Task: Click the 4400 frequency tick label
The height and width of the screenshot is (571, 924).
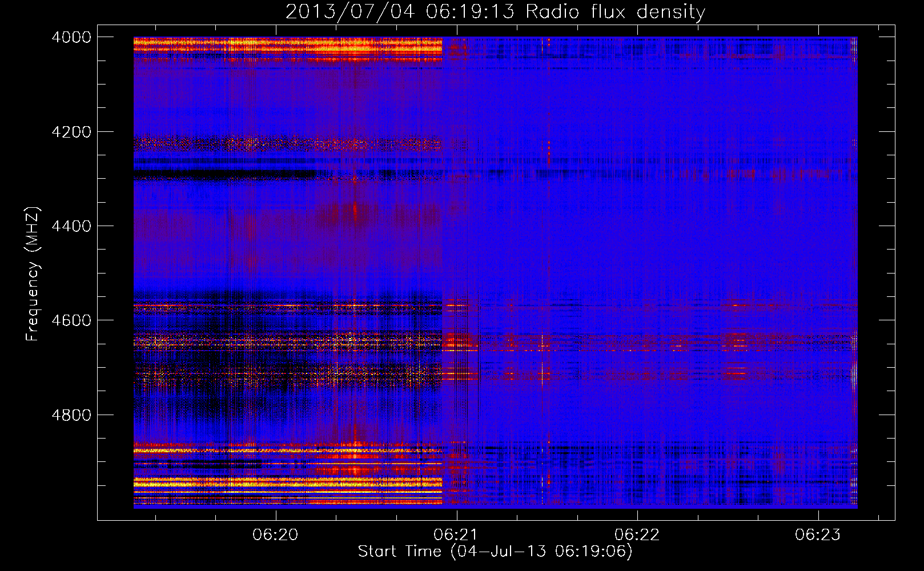Action: click(x=71, y=226)
